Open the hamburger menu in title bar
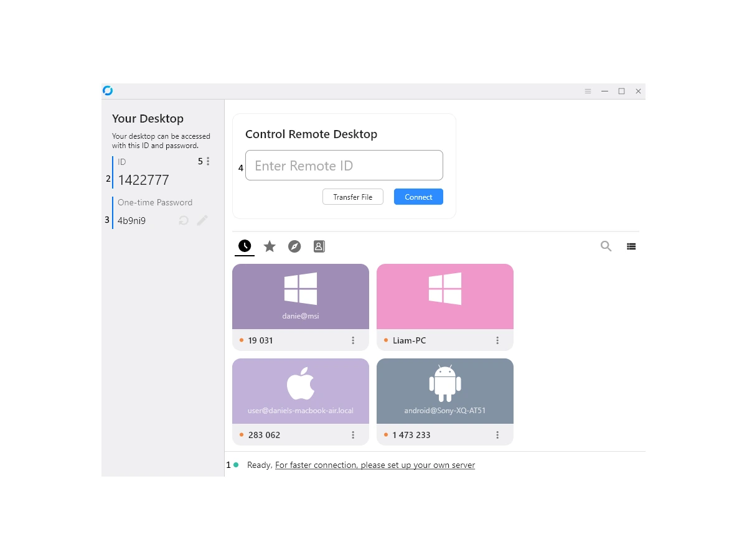 [x=588, y=91]
